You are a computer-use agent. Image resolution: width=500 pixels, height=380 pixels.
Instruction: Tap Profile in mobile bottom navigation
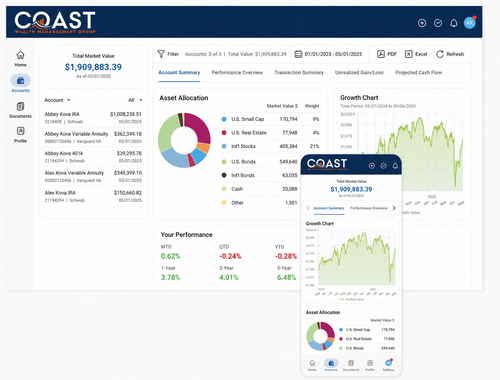coord(370,365)
